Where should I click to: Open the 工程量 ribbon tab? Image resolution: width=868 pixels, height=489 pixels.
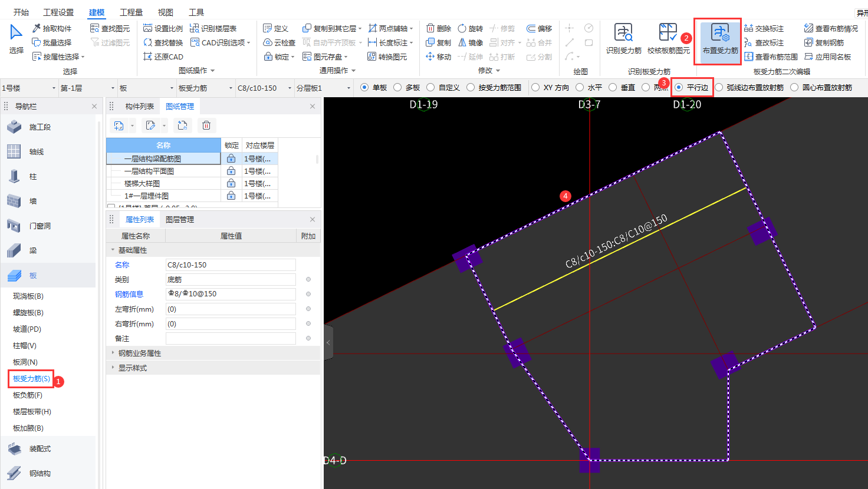(x=131, y=12)
